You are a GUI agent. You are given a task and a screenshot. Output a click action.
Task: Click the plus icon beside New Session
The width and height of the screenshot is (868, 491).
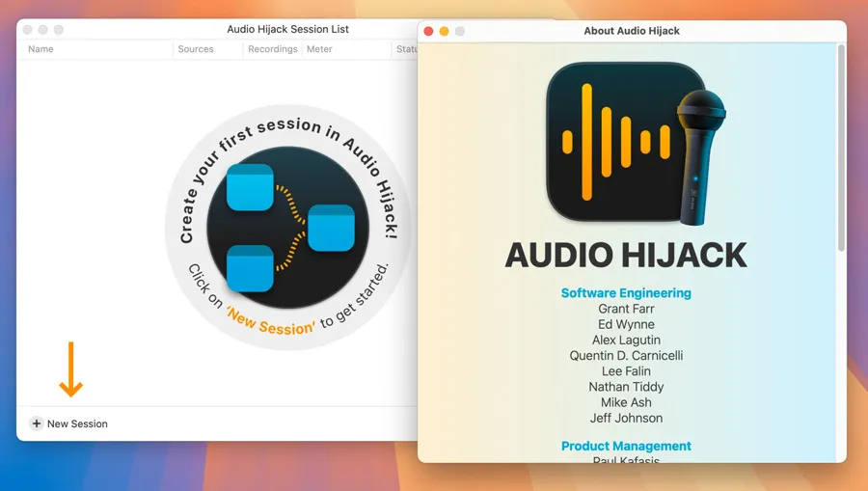click(x=37, y=423)
